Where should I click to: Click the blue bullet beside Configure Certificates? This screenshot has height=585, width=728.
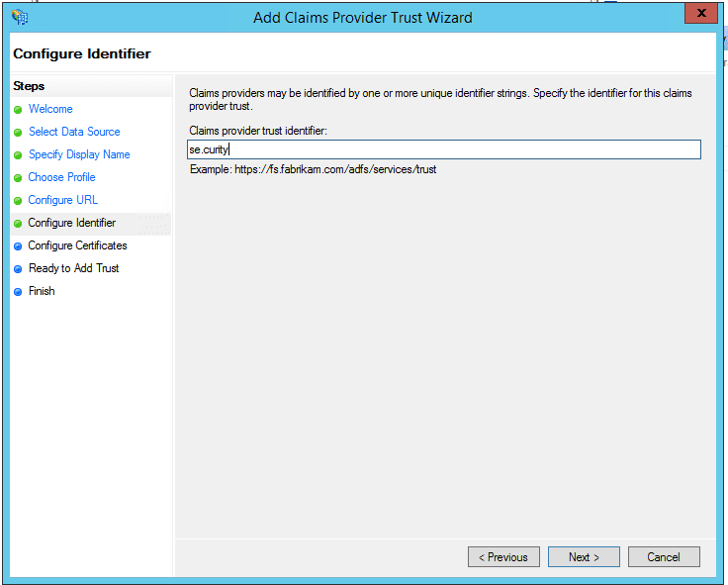tap(18, 246)
